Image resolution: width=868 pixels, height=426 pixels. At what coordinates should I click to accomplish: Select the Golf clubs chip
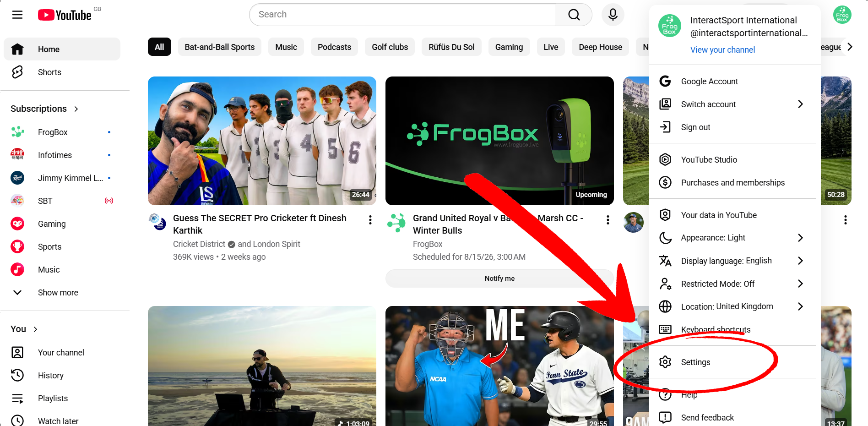[x=390, y=47]
